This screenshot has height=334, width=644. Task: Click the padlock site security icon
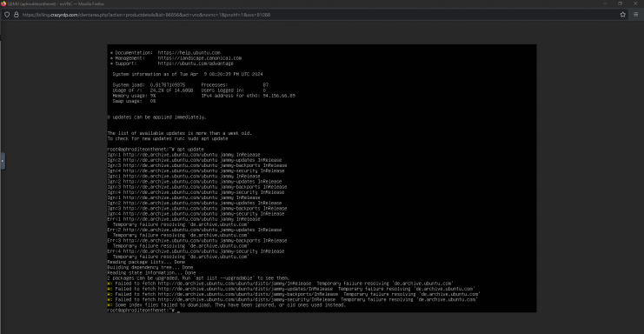point(17,15)
